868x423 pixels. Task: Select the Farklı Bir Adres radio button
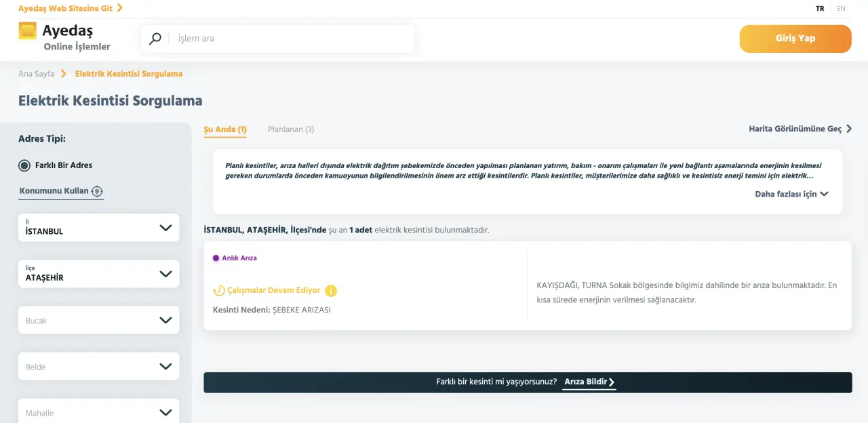tap(24, 165)
